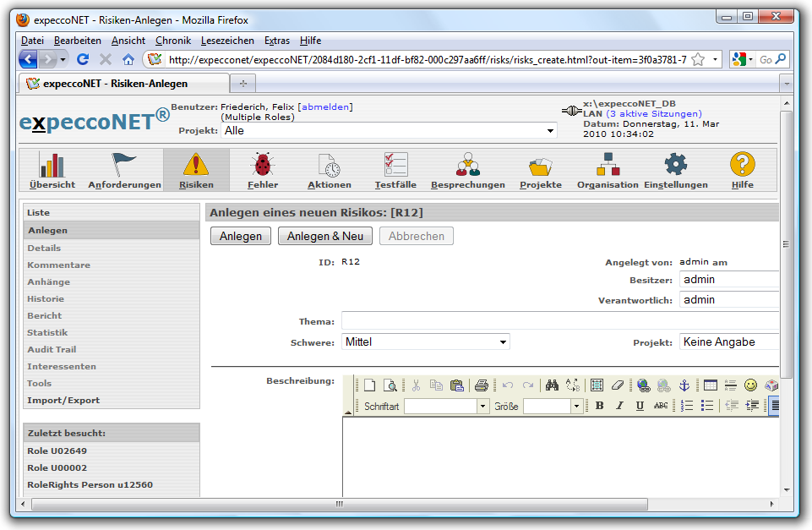Image resolution: width=812 pixels, height=530 pixels.
Task: Insert table with the table icon
Action: click(711, 385)
